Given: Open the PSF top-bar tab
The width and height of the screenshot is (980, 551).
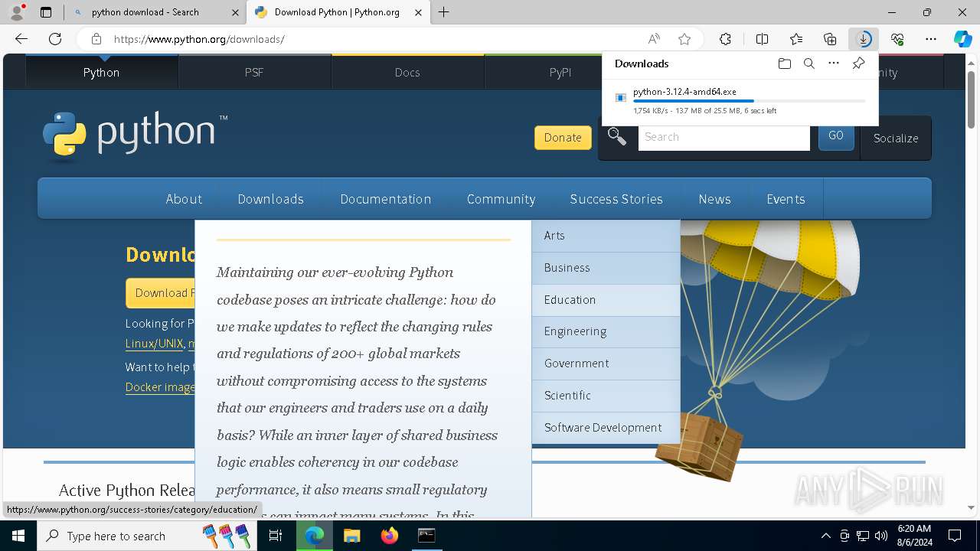Looking at the screenshot, I should pyautogui.click(x=254, y=72).
